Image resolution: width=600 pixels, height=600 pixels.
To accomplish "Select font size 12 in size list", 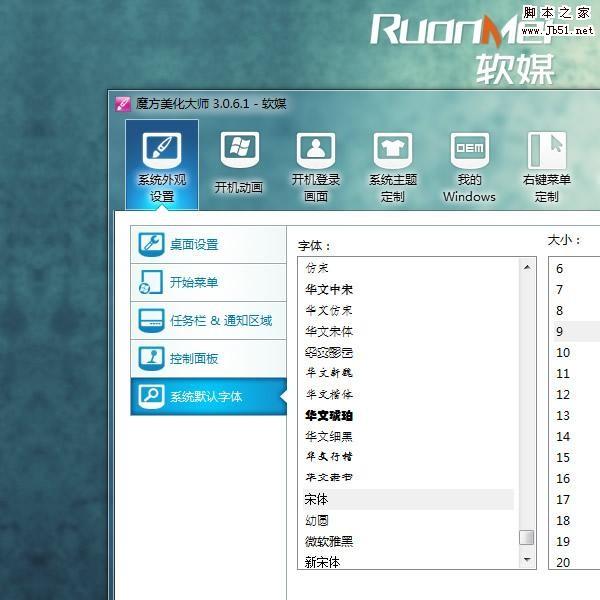I will 563,394.
